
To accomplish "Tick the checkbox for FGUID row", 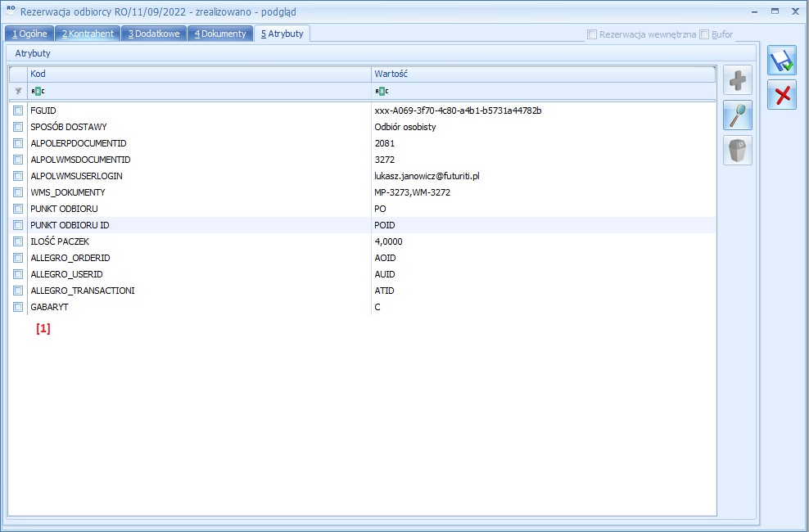I will coord(18,110).
